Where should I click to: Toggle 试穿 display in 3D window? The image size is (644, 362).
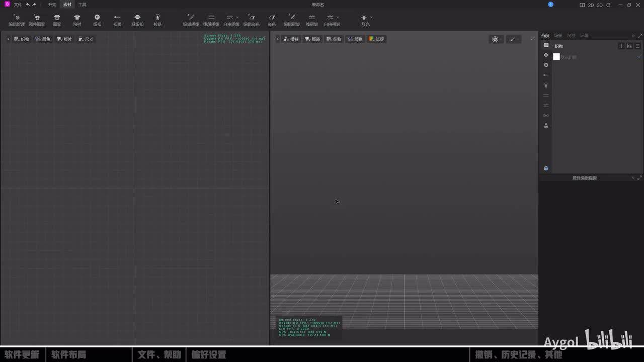tap(376, 39)
